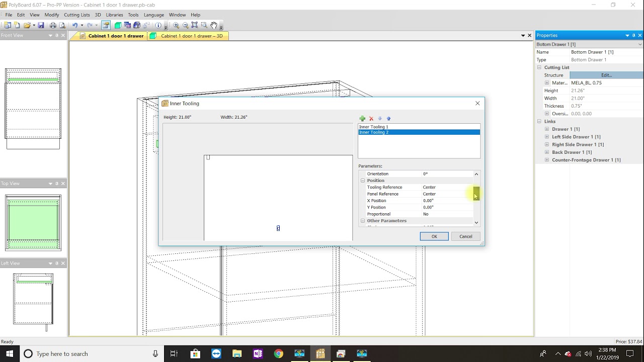Screen dimensions: 644x362
Task: Click the 2D view toolbar icon
Action: point(127,25)
